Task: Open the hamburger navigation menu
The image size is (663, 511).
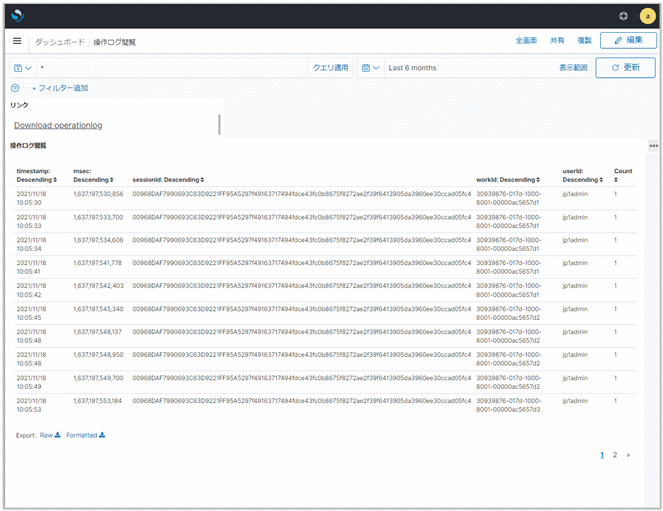Action: [17, 41]
